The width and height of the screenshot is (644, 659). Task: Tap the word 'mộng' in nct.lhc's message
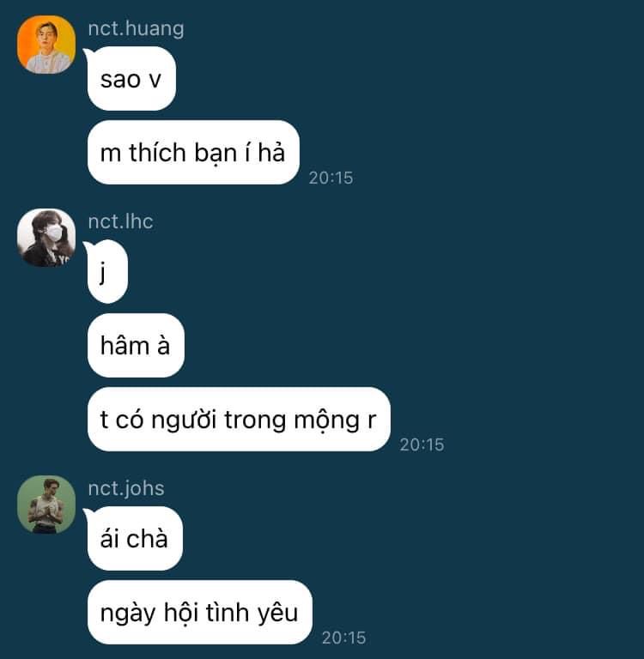point(327,421)
